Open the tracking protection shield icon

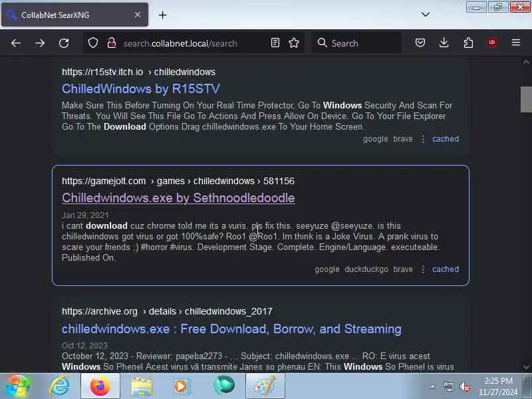[93, 43]
